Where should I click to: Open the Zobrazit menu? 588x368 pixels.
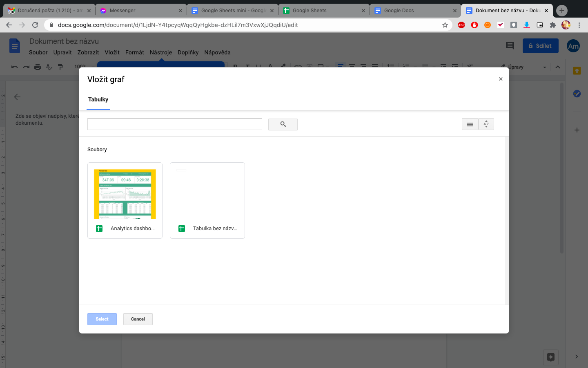coord(88,52)
